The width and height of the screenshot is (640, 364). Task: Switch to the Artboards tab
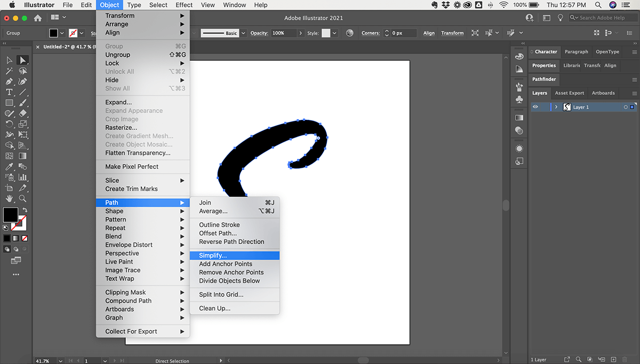click(x=603, y=93)
